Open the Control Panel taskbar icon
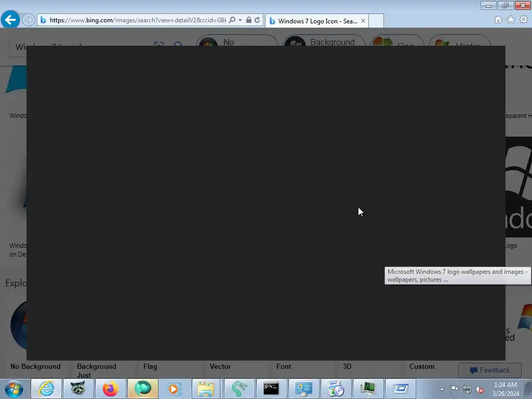The image size is (532, 399). (x=303, y=389)
